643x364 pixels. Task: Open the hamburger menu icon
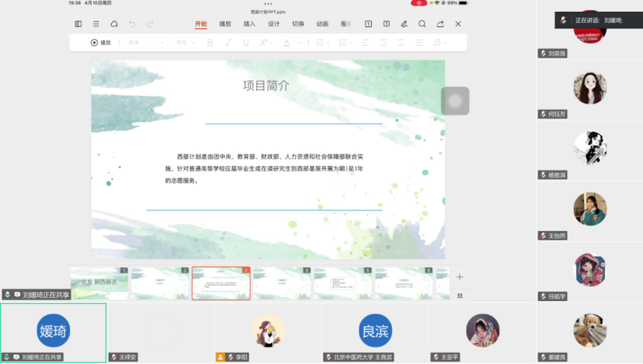coord(96,24)
